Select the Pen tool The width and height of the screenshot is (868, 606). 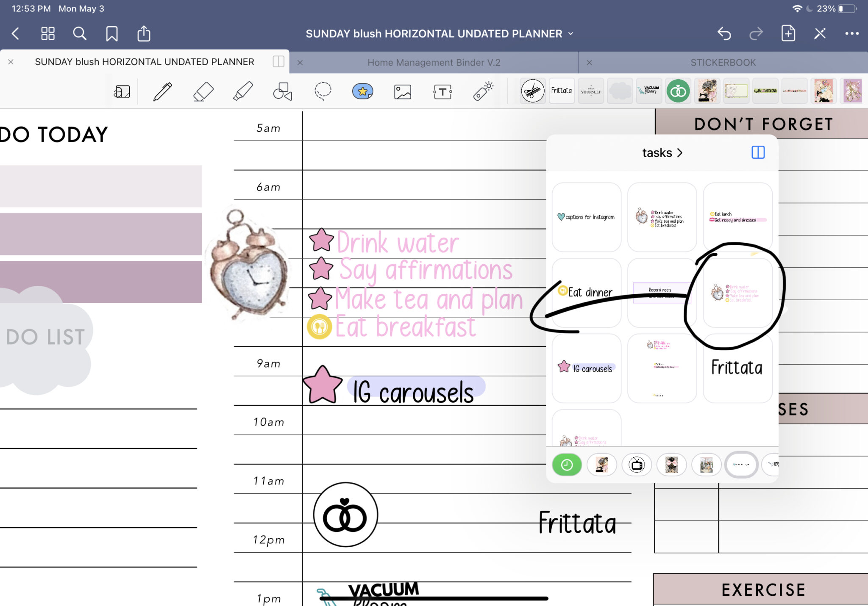[x=163, y=91]
